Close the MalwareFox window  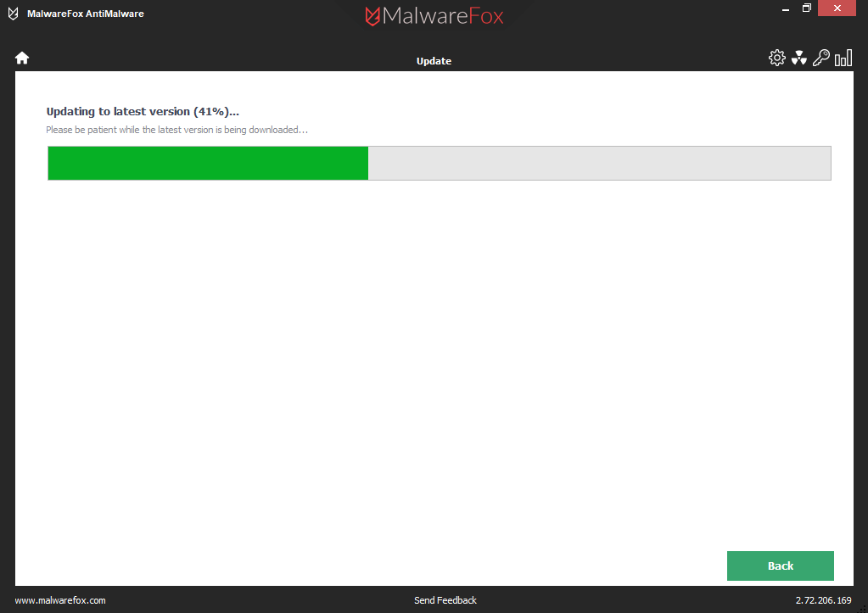tap(837, 8)
